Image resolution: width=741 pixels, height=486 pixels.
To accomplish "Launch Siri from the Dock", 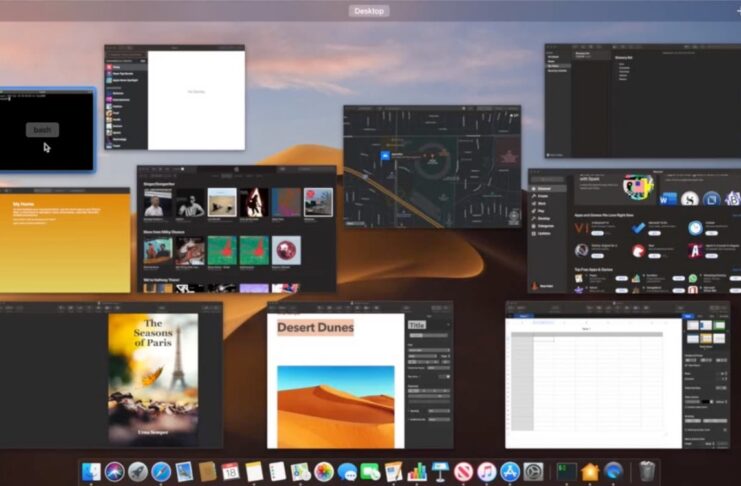I will [114, 471].
